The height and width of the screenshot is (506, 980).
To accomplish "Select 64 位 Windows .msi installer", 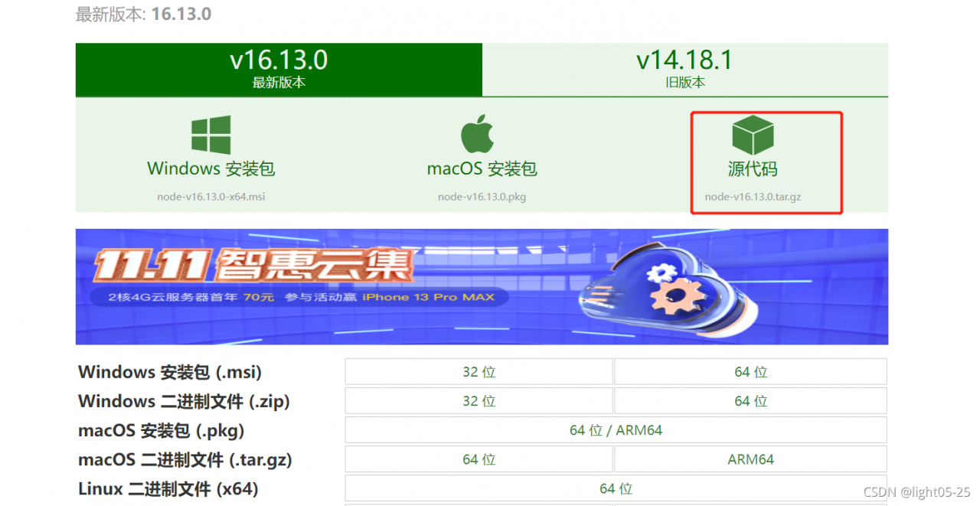I will pyautogui.click(x=751, y=372).
